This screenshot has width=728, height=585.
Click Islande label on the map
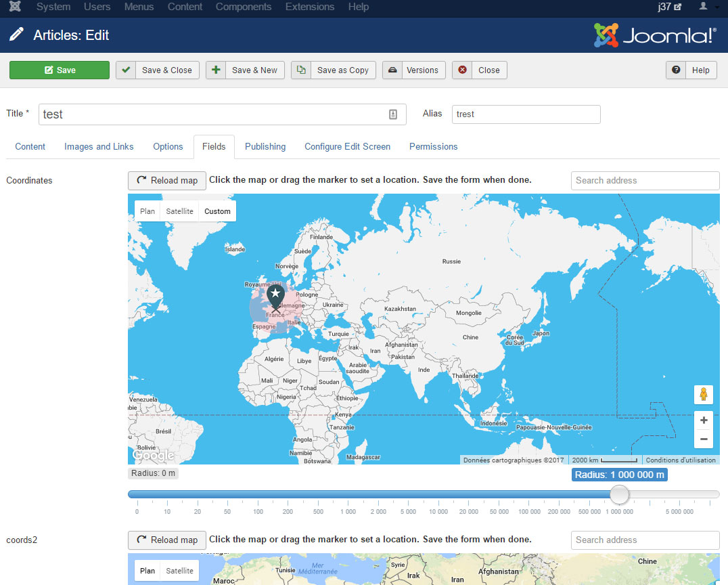tap(235, 250)
